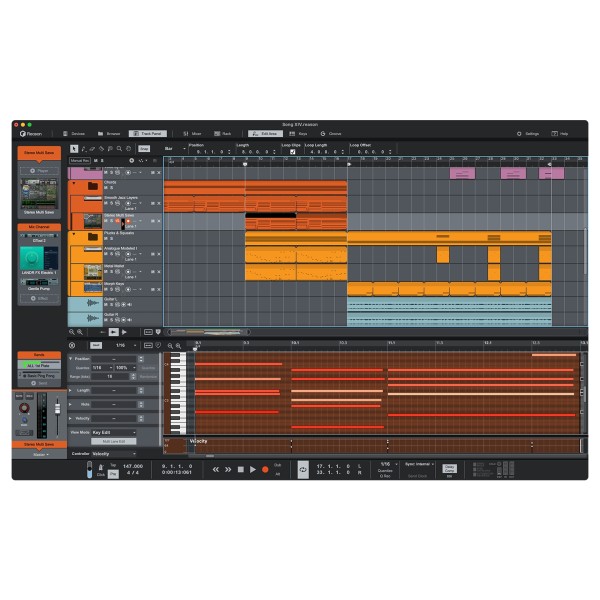600x600 pixels.
Task: Open Sync Internal dropdown
Action: pos(419,464)
